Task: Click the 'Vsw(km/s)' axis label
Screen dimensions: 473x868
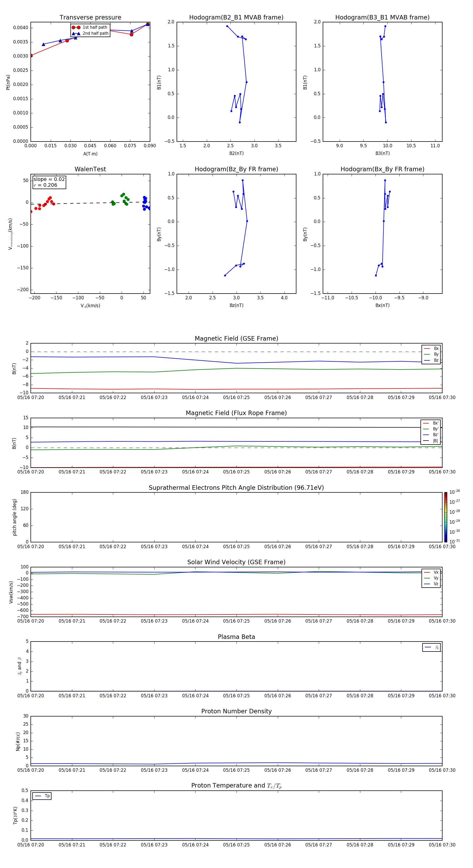Action: click(11, 592)
